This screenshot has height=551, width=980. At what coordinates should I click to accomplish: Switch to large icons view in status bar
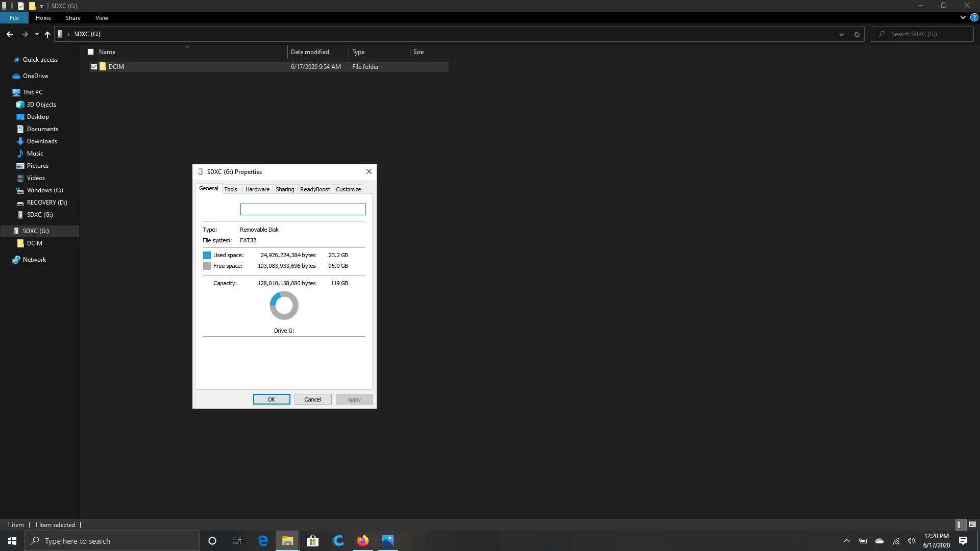point(972,524)
